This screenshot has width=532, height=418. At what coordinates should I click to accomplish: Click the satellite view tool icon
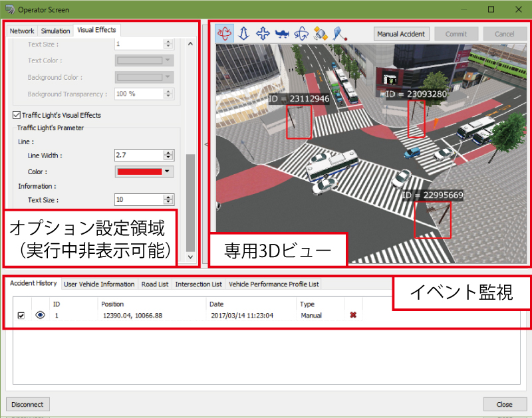click(321, 33)
